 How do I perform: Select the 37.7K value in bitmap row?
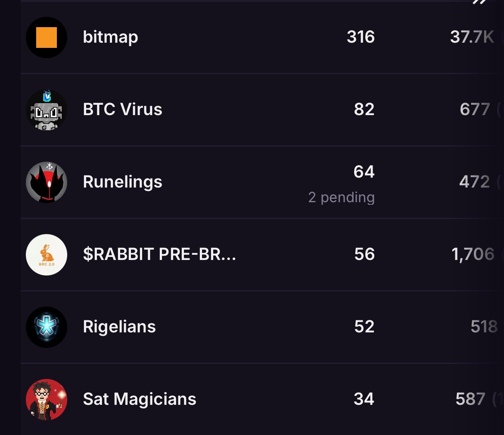pyautogui.click(x=472, y=37)
